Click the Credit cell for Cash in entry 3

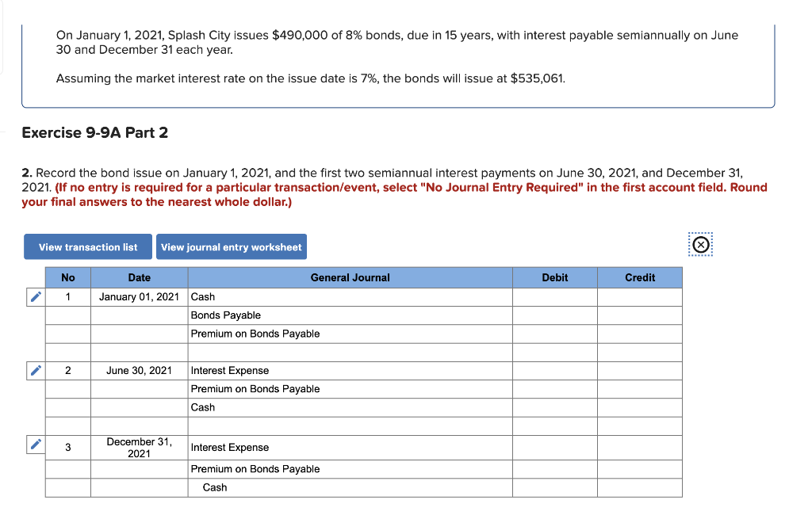click(639, 487)
